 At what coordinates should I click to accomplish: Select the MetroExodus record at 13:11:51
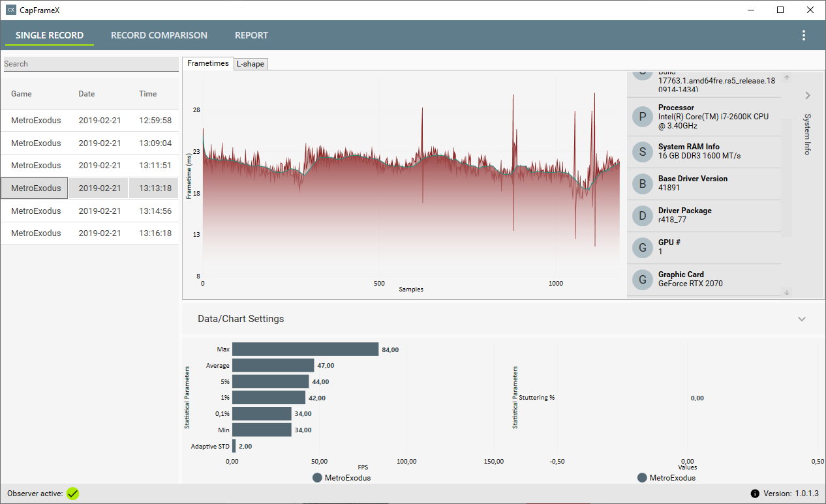[89, 166]
